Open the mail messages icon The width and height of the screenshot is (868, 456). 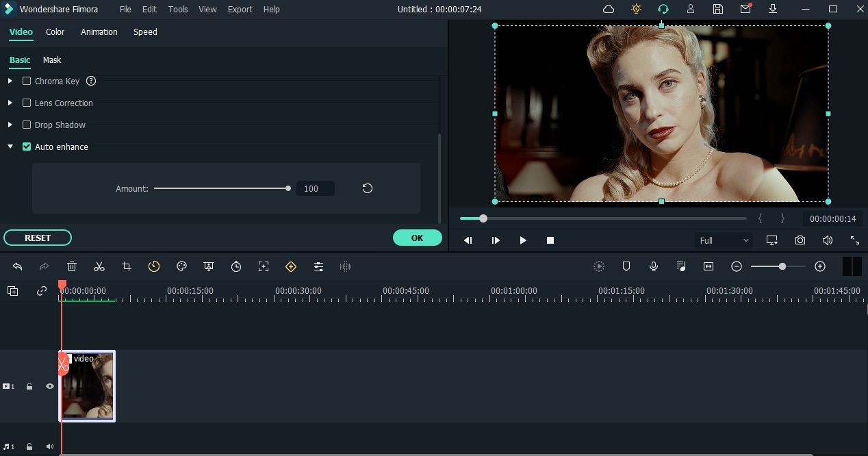pos(745,9)
